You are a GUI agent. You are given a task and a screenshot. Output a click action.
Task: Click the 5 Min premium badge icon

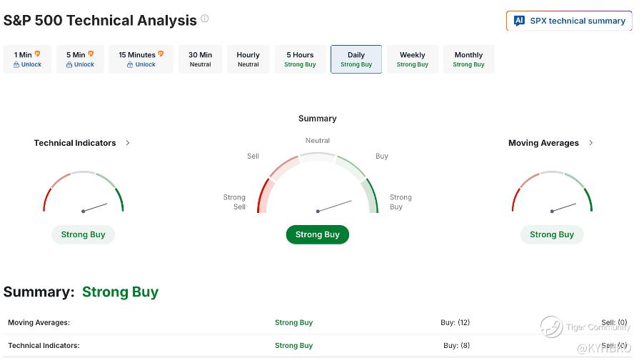tap(91, 54)
